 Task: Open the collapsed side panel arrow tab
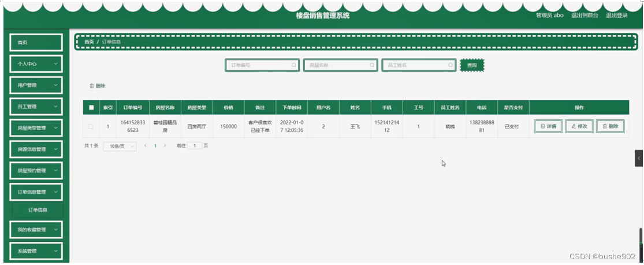[x=639, y=159]
